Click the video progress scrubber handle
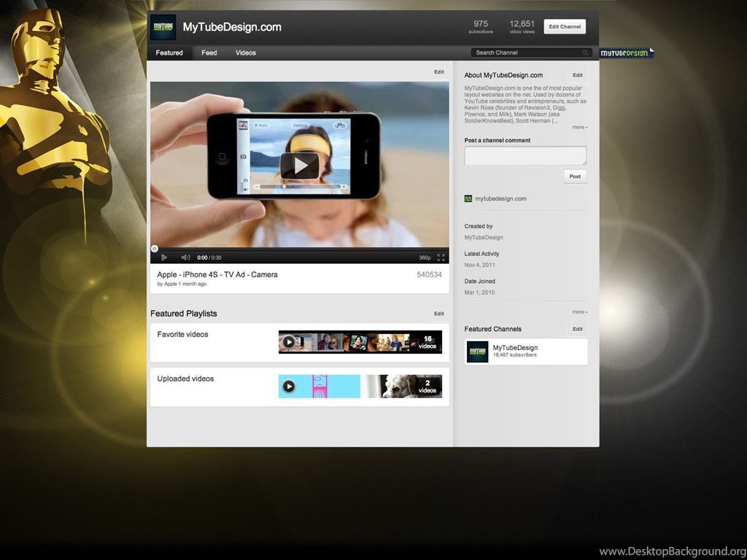Screen dimensions: 747x560 pos(155,249)
